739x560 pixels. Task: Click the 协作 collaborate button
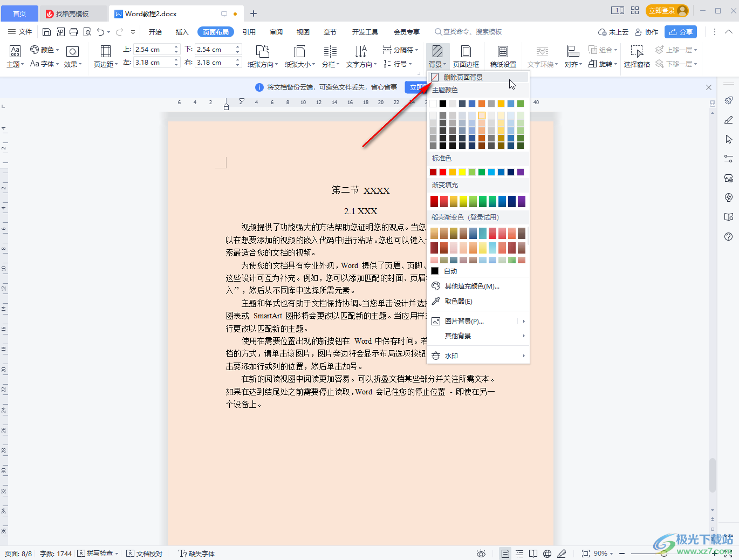pyautogui.click(x=646, y=32)
